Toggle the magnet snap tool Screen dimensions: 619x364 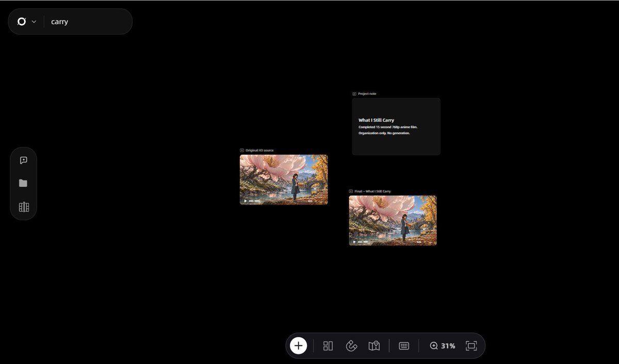coord(351,346)
